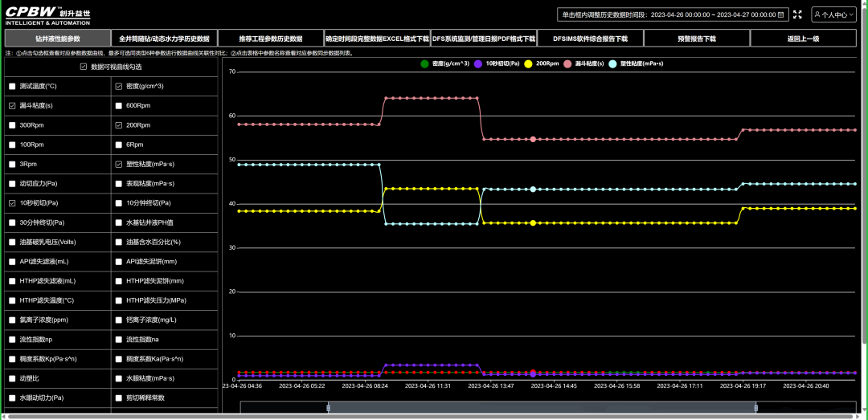Click right handle of chart zoom slider
The height and width of the screenshot is (420, 868).
(756, 408)
